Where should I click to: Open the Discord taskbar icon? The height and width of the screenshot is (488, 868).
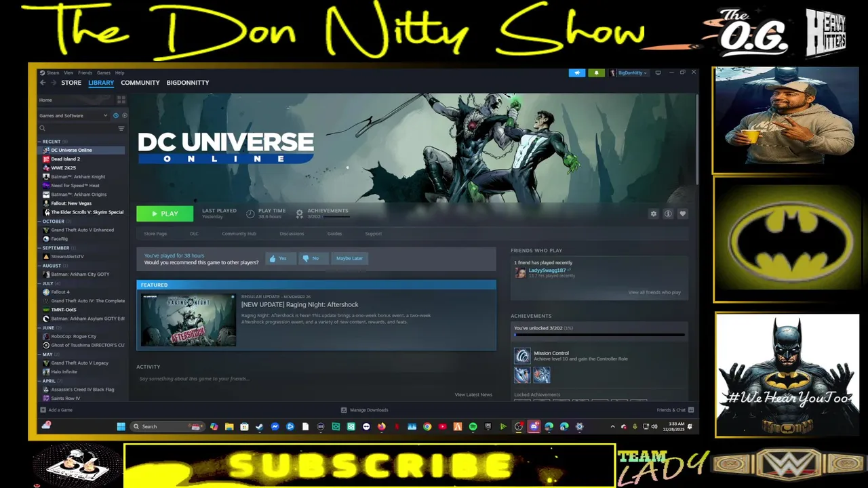tap(534, 426)
